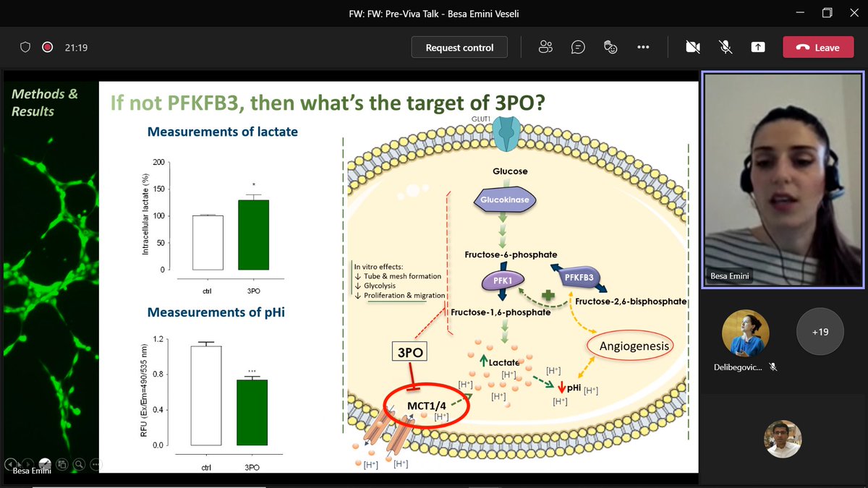
Task: Click 'Fructose-1,6-phosphate' label
Action: (x=501, y=312)
